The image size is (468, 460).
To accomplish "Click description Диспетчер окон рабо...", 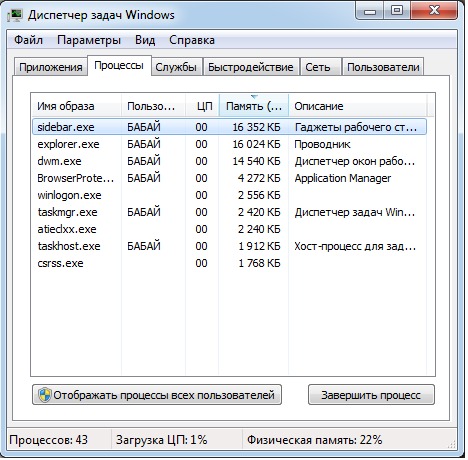I will [355, 161].
